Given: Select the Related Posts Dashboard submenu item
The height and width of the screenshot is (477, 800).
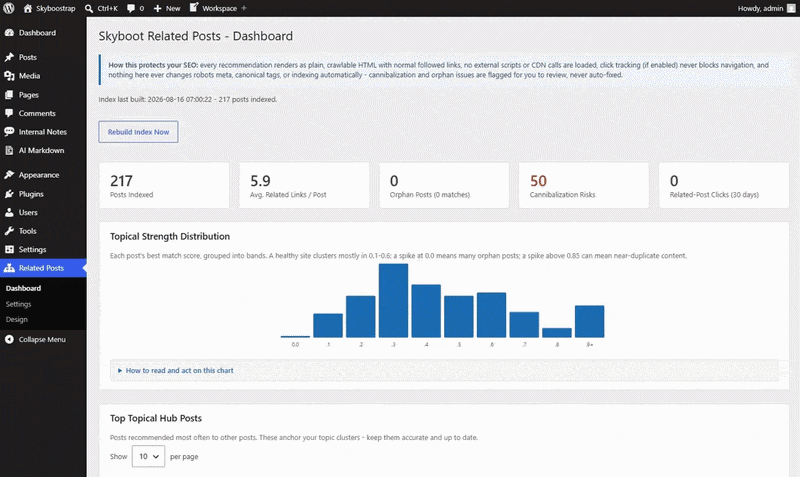Looking at the screenshot, I should (x=23, y=288).
